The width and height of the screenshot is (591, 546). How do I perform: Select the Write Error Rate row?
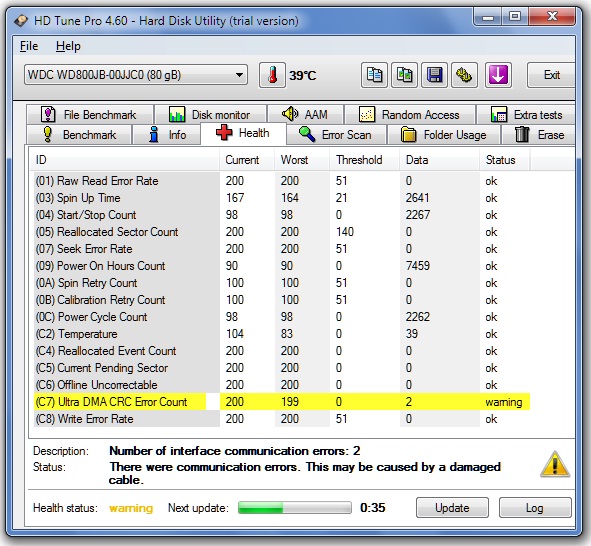point(282,419)
